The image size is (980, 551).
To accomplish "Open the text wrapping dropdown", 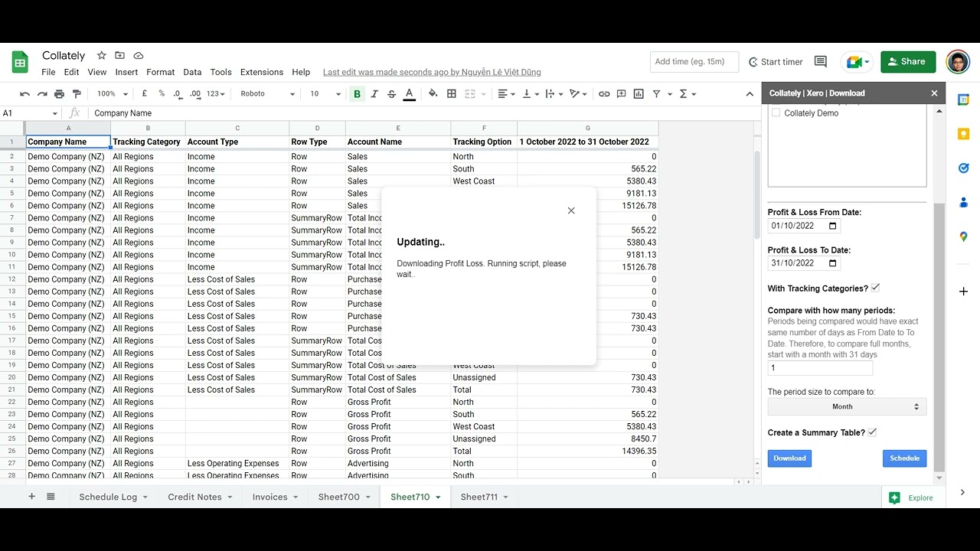I will [x=554, y=93].
